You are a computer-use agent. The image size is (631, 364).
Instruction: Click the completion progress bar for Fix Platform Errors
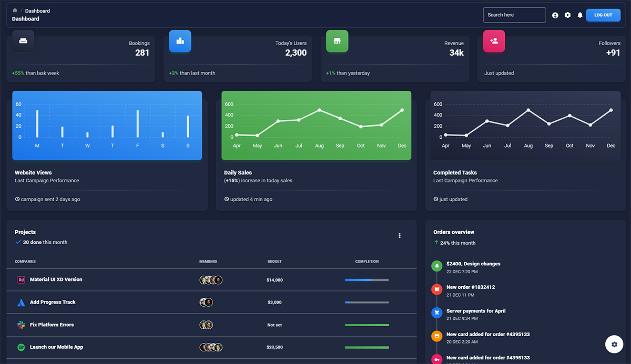(367, 325)
